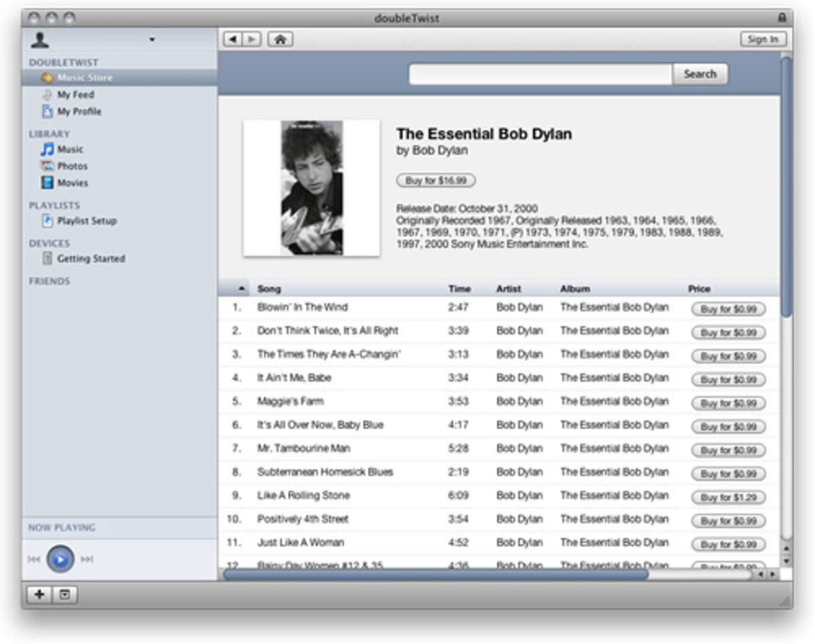Open the Music Store sidebar item
The height and width of the screenshot is (644, 815).
pyautogui.click(x=120, y=77)
